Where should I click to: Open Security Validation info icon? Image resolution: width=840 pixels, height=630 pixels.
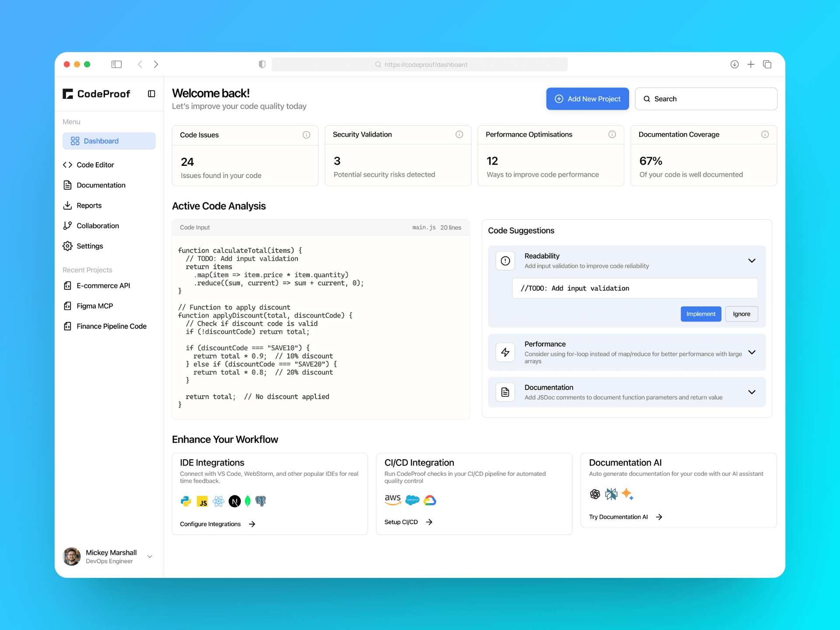tap(459, 134)
